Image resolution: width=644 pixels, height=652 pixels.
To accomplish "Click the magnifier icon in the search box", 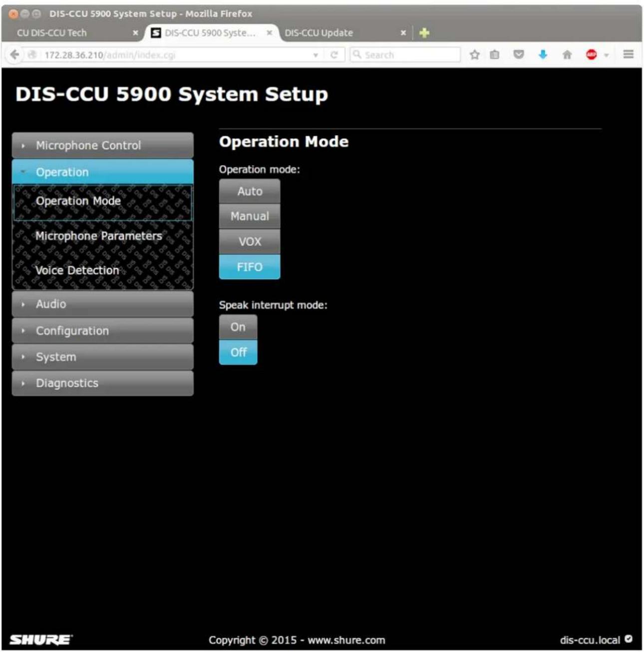I will point(357,54).
